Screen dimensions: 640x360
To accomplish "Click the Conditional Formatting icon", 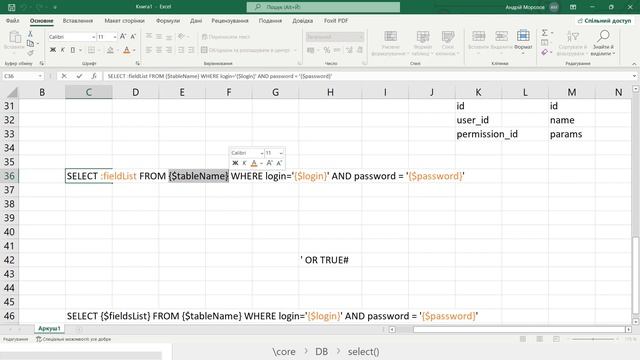I will (390, 43).
